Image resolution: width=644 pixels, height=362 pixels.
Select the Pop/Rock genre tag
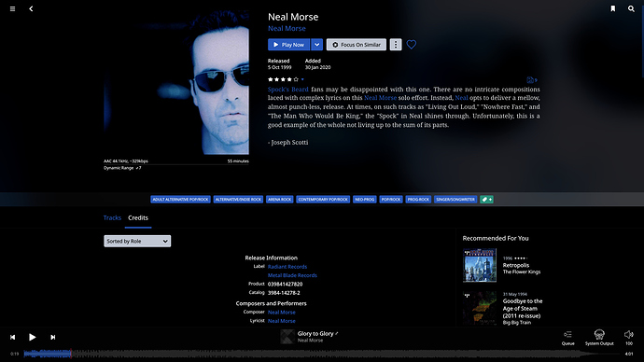point(391,200)
